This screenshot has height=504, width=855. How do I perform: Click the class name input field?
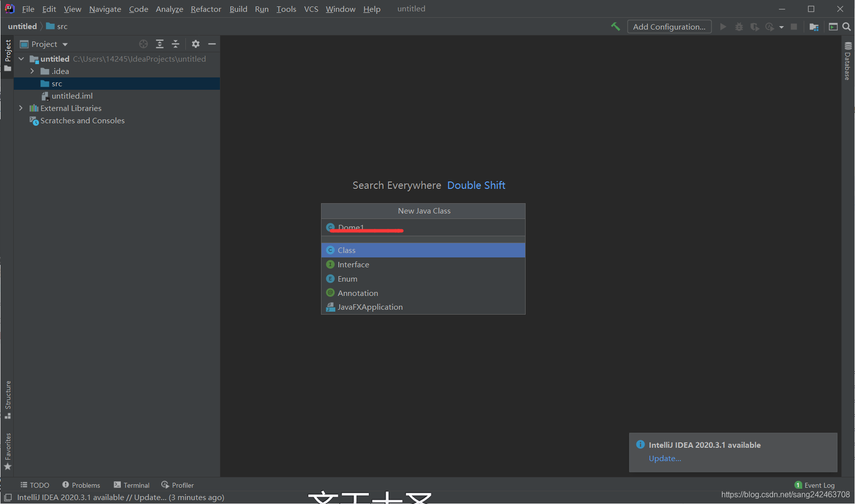pos(423,227)
